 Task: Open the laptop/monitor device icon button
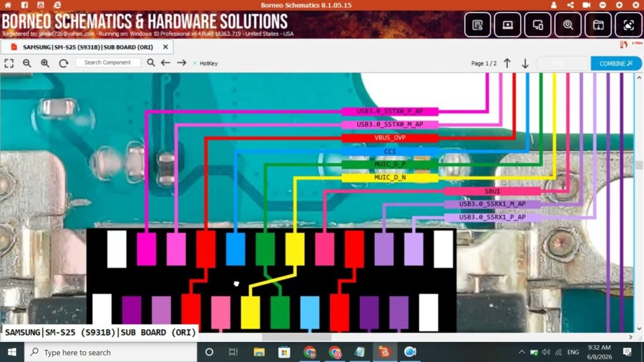508,25
